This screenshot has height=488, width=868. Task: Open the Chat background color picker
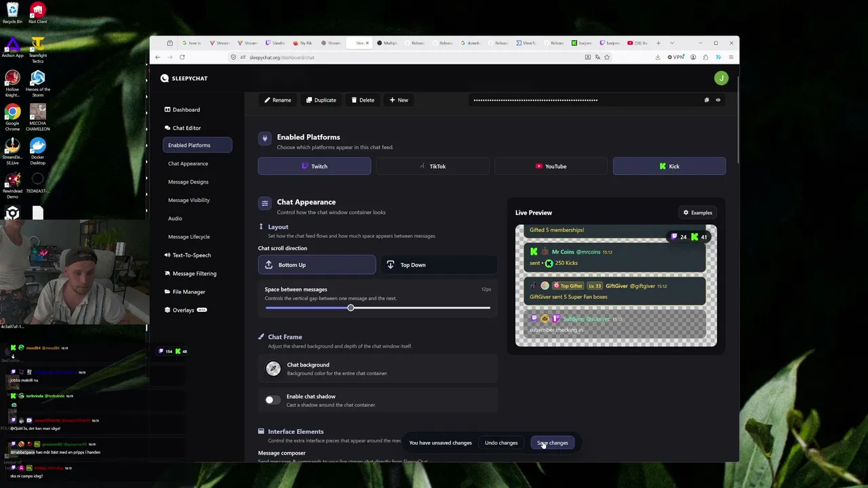[x=273, y=368]
